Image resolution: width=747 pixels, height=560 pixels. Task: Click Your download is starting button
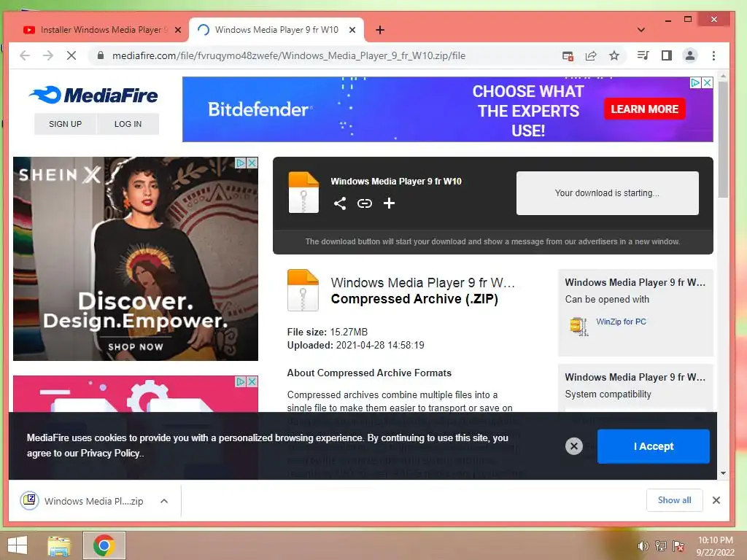point(608,192)
